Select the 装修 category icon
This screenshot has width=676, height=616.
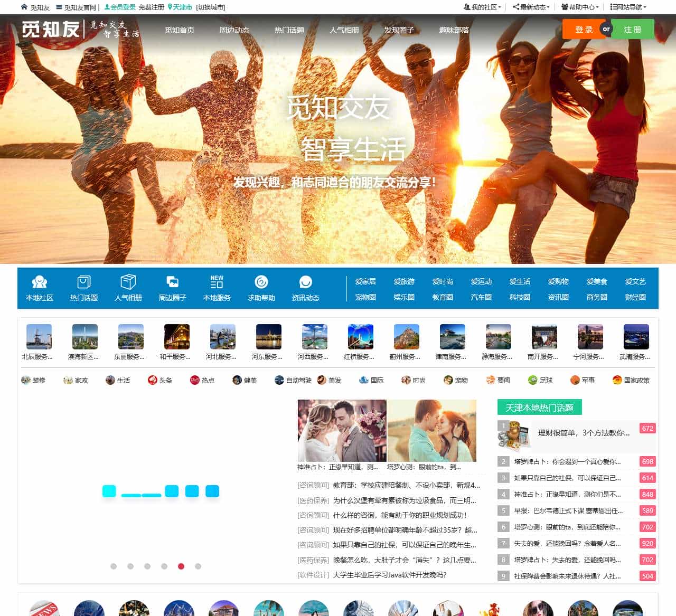click(26, 380)
